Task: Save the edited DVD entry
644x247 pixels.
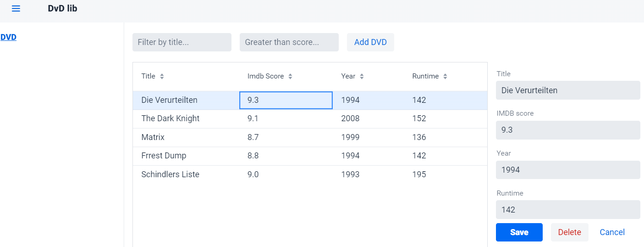Action: click(x=519, y=232)
